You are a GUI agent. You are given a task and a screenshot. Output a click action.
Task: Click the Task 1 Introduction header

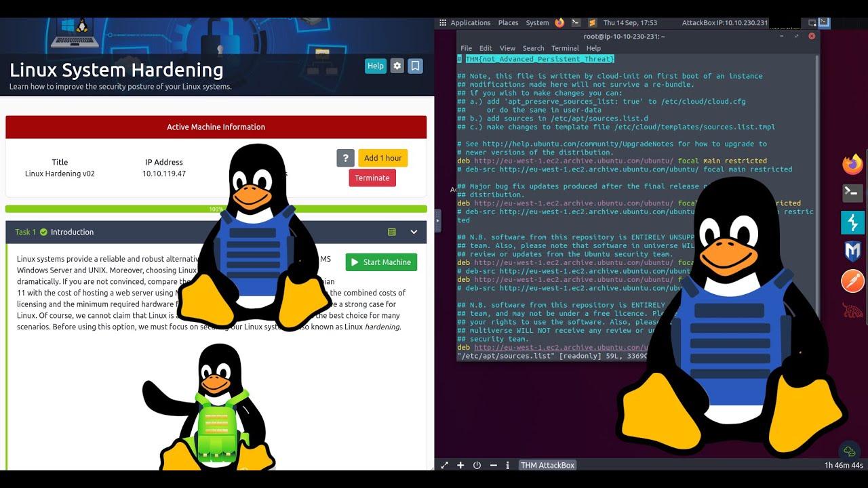(x=216, y=232)
